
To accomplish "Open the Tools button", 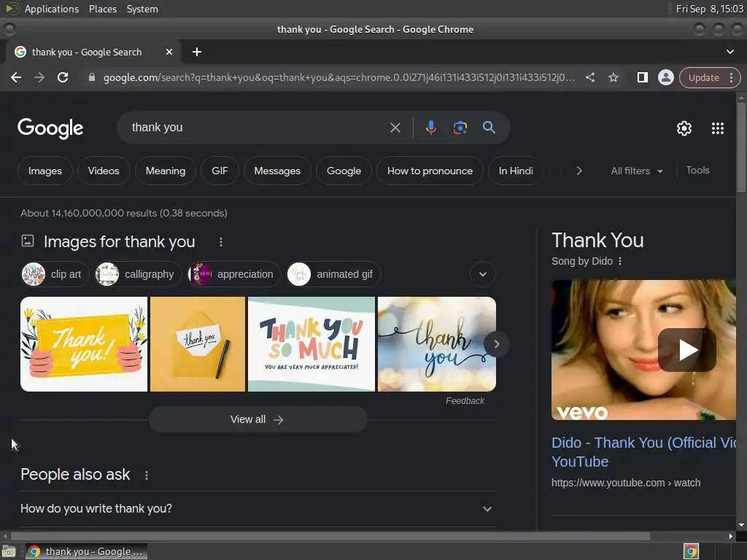I will point(697,171).
